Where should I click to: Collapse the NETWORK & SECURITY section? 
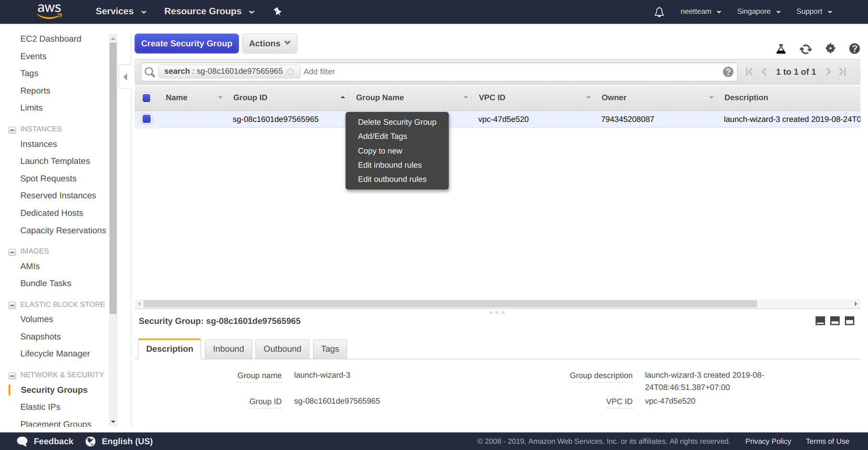tap(12, 376)
